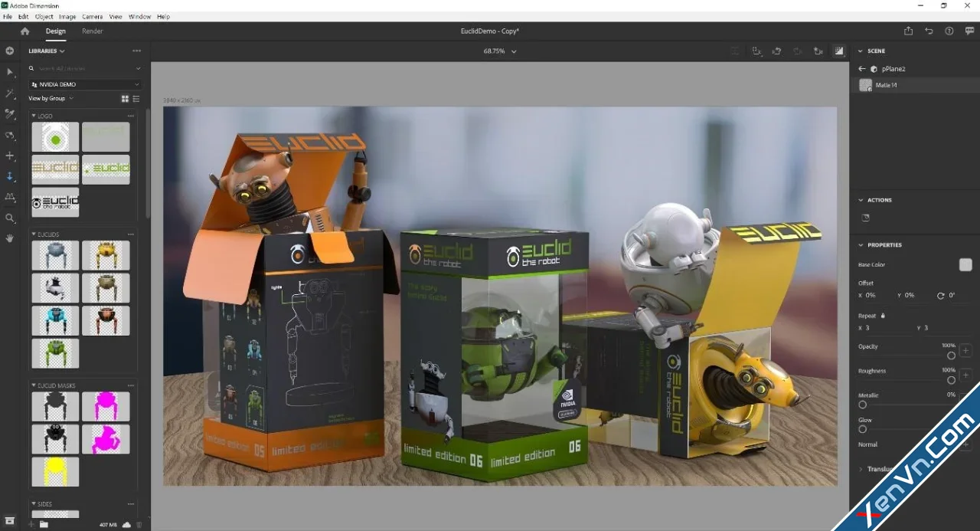Screen dimensions: 980x531
Task: Open the EUCLIDS group options dots
Action: pos(131,234)
